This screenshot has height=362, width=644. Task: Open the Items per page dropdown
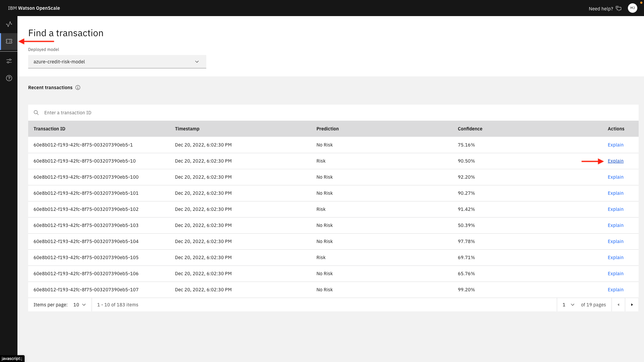(79, 305)
